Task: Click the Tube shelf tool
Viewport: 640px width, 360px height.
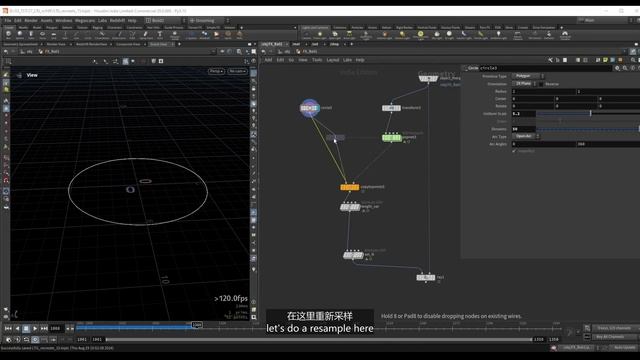Action: coord(31,35)
